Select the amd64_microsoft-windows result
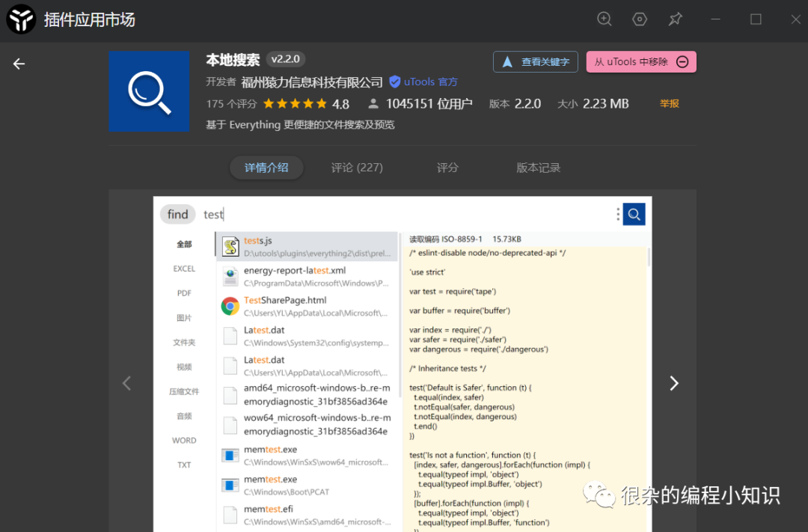 click(307, 395)
